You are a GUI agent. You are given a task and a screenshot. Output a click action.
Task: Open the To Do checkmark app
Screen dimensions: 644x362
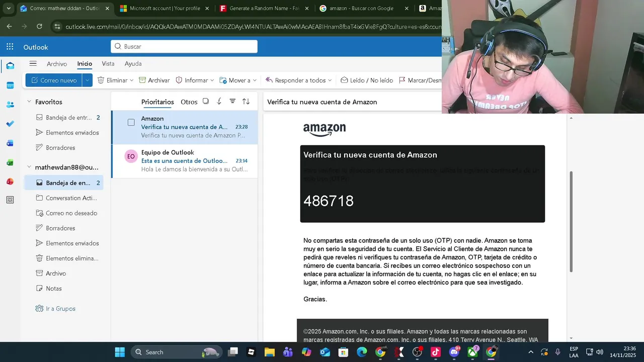[x=10, y=124]
